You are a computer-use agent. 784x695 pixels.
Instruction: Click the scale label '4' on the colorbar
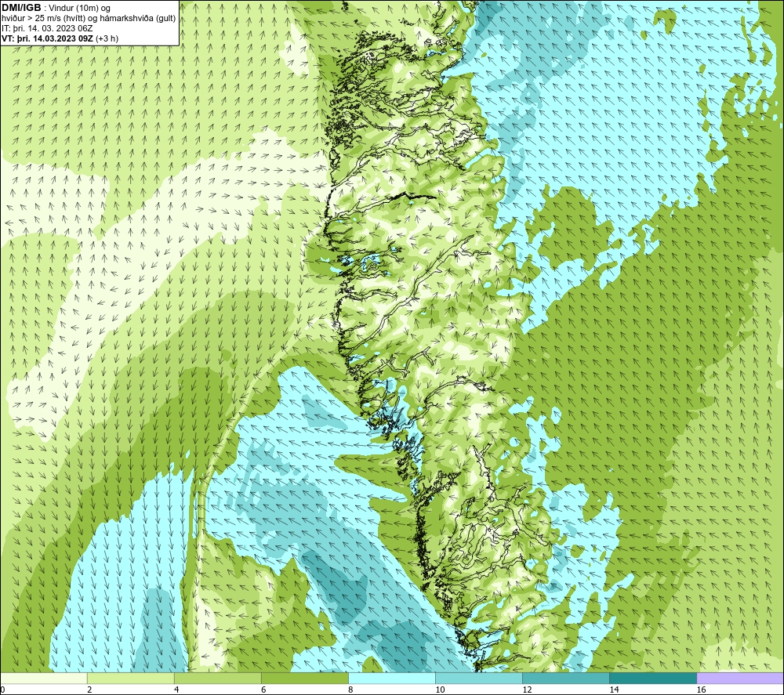[176, 690]
